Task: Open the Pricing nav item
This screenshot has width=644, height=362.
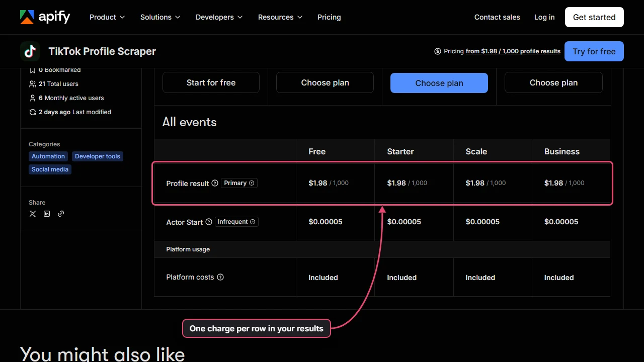Action: 329,17
